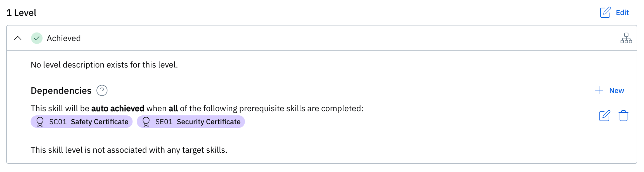This screenshot has width=644, height=172.
Task: Delete the dependency using trash icon
Action: tap(623, 116)
